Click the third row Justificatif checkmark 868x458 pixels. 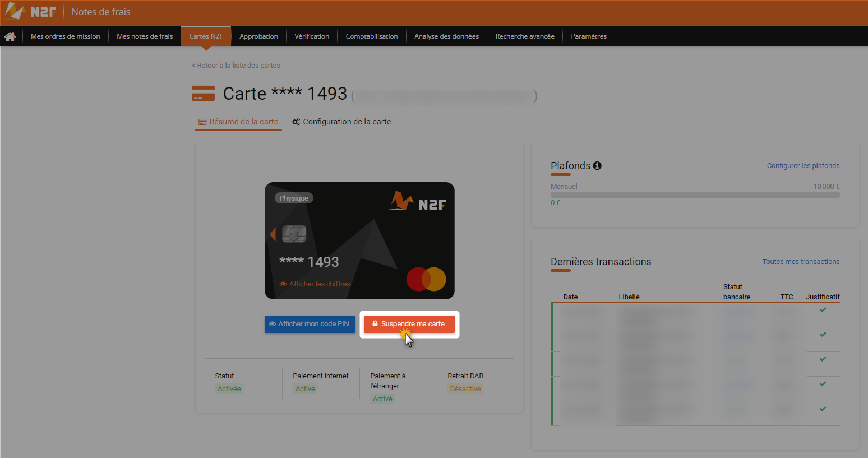coord(823,359)
